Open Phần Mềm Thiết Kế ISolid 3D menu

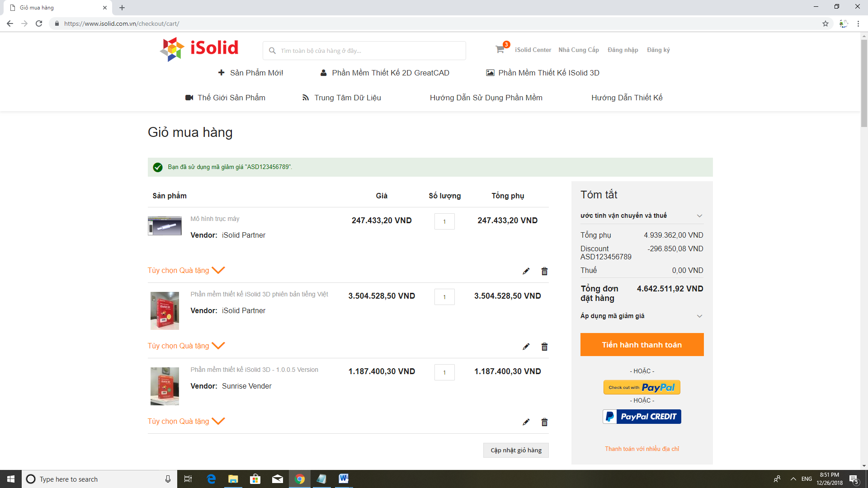[542, 73]
